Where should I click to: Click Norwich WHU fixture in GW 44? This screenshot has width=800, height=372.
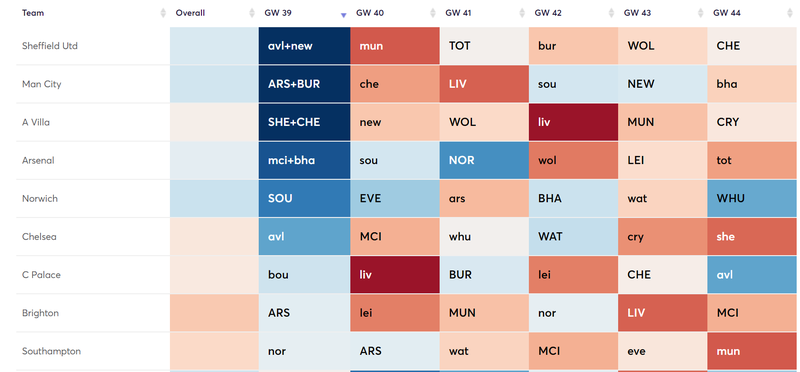[753, 199]
